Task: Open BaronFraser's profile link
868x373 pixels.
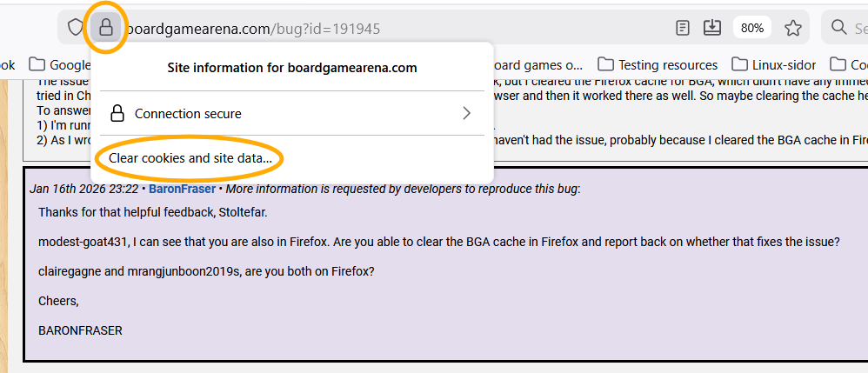Action: 180,188
